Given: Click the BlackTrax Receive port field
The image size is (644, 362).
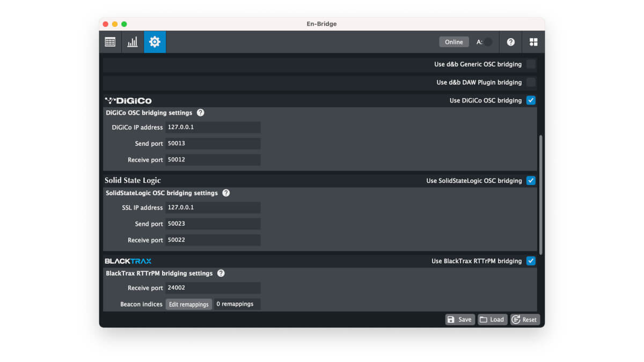Looking at the screenshot, I should click(x=213, y=288).
